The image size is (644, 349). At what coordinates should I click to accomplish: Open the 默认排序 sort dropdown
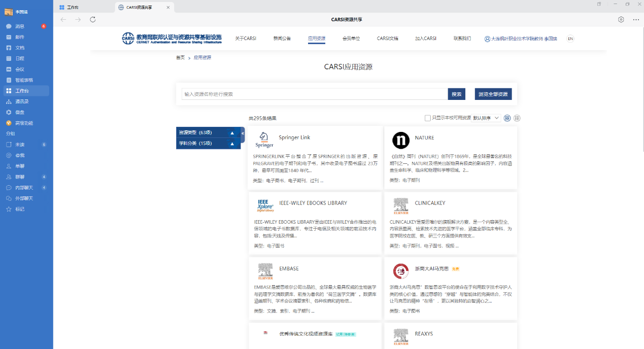point(486,118)
